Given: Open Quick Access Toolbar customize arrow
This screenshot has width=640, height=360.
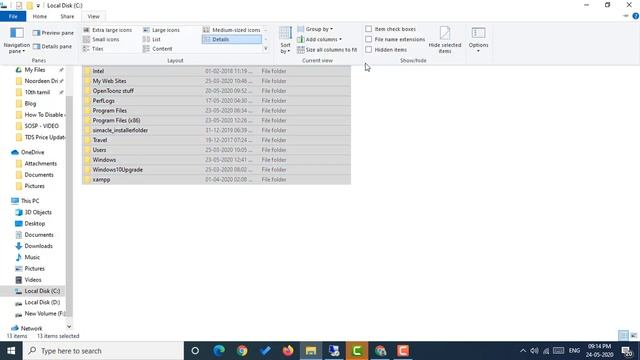Looking at the screenshot, I should coord(38,6).
